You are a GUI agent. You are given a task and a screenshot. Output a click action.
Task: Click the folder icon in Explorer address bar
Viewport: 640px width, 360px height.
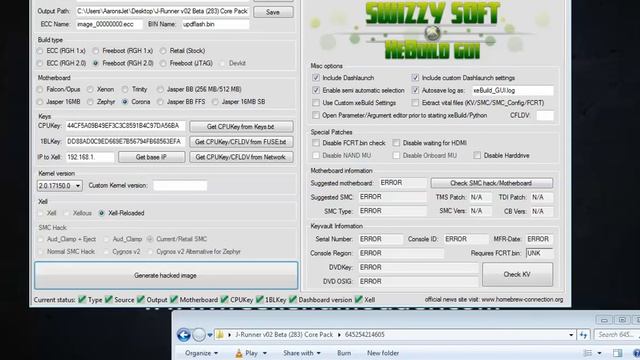pos(220,335)
